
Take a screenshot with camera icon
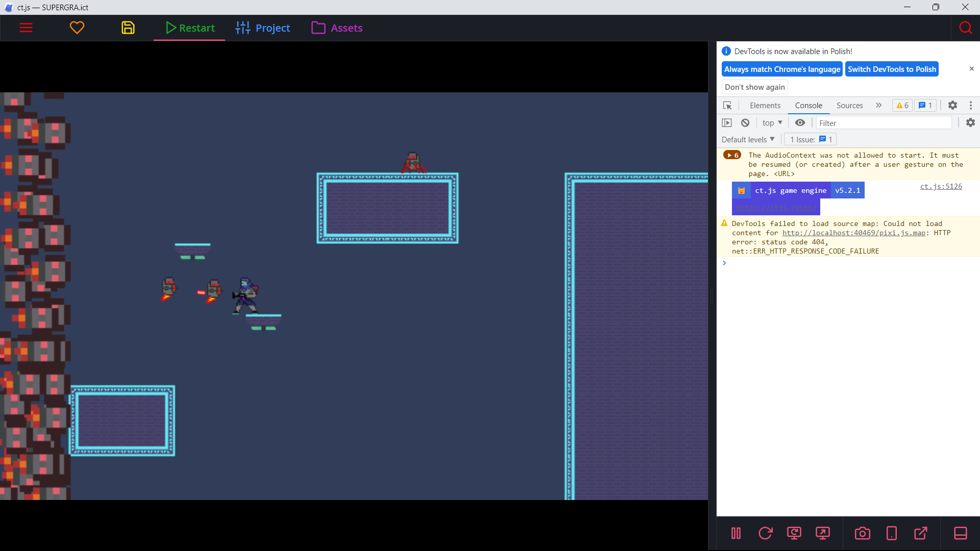(x=863, y=533)
